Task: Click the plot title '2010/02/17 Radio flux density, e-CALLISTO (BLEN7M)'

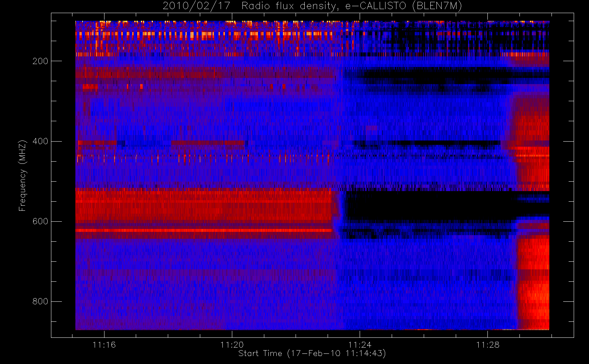Action: pos(312,6)
